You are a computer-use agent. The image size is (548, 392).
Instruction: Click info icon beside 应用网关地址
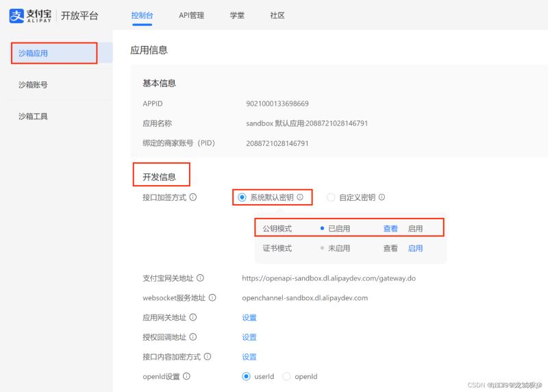point(193,317)
